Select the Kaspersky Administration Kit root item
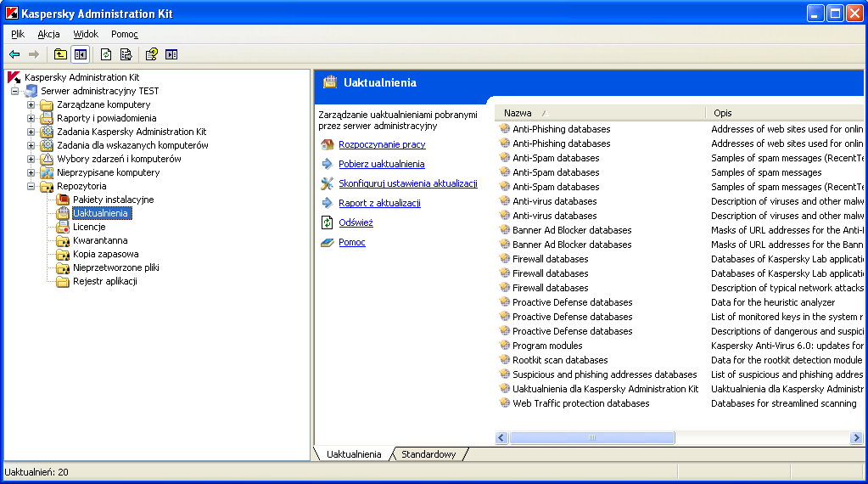 coord(82,77)
